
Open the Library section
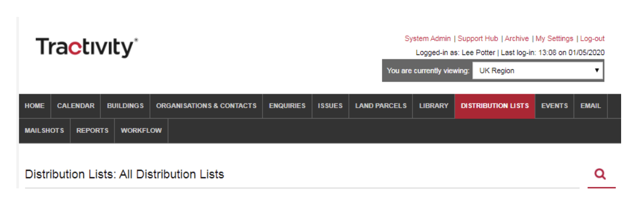[434, 106]
